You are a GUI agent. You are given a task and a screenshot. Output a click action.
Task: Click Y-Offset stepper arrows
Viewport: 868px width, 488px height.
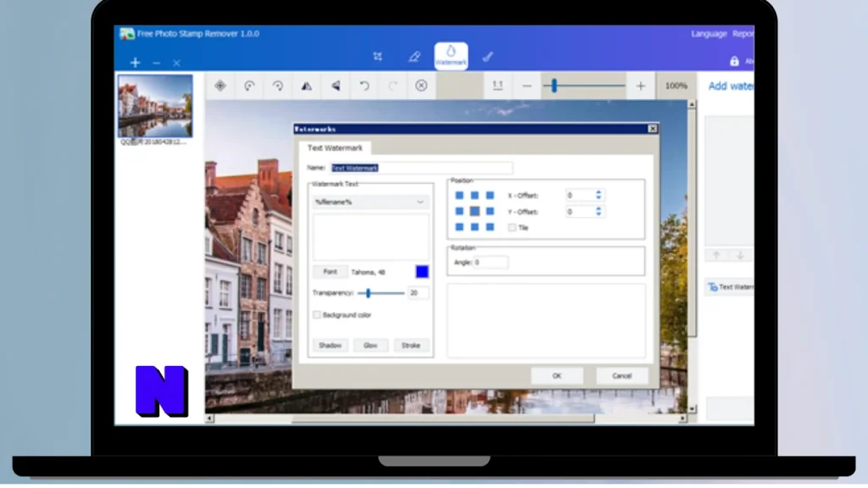598,211
